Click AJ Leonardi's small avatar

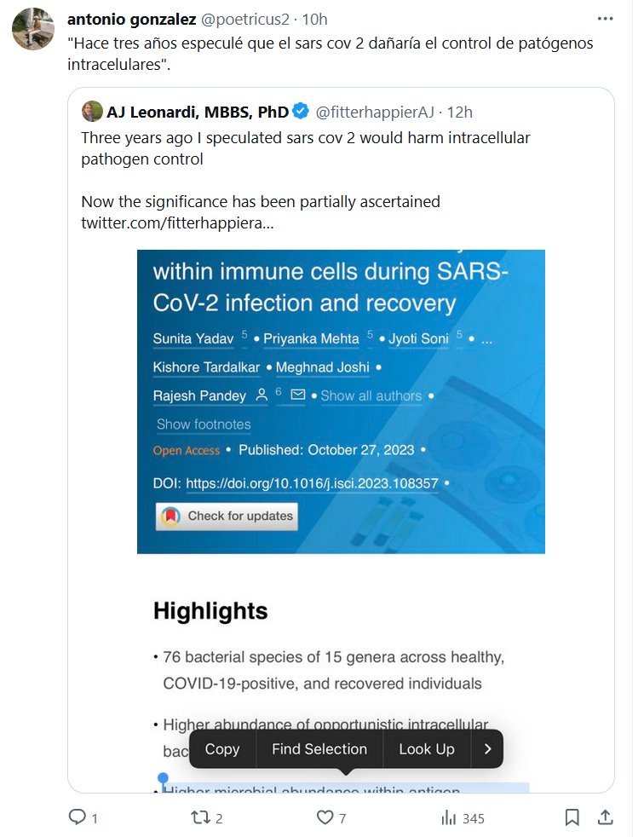pos(92,111)
